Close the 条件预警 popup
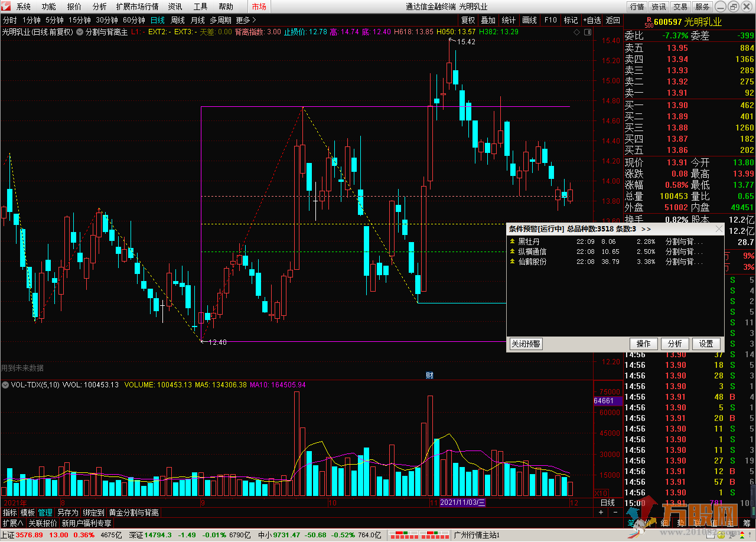Viewport: 756px width, 542px height. (718, 229)
